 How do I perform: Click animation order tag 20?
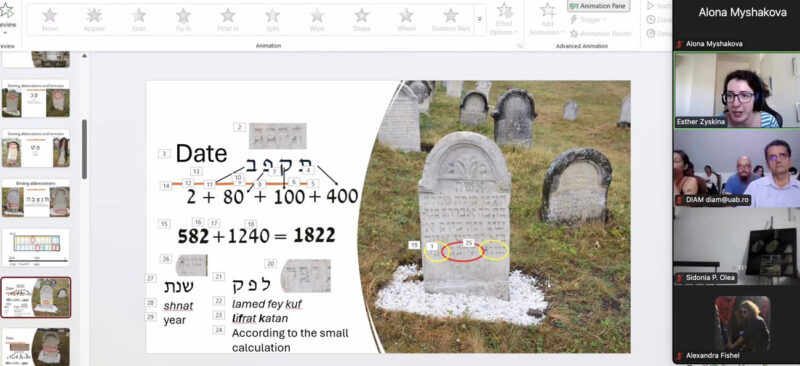[x=270, y=263]
